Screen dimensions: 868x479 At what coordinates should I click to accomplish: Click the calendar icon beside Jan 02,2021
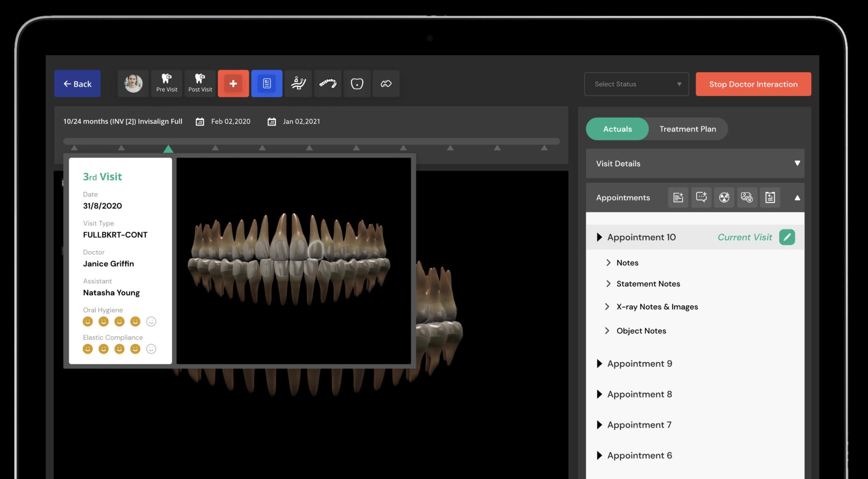pos(272,122)
